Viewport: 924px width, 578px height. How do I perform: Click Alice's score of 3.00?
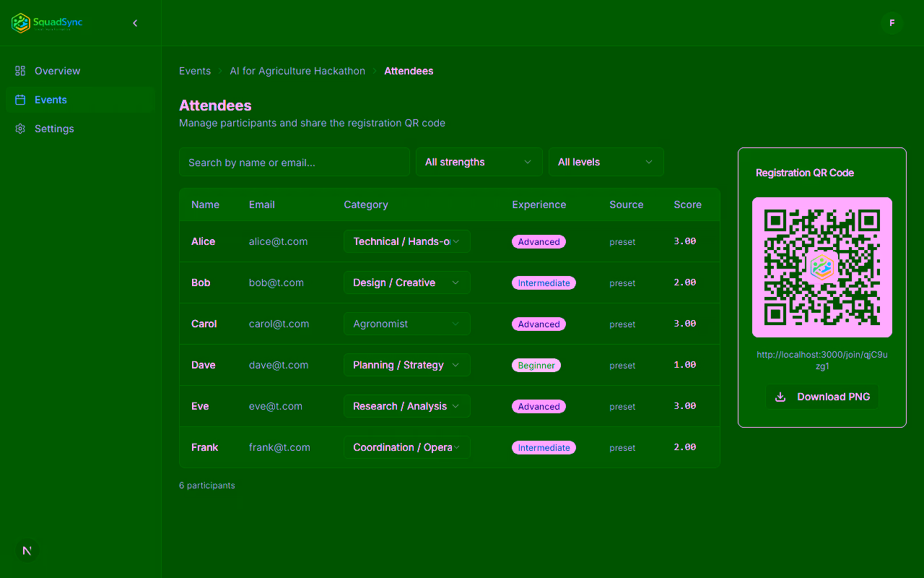point(685,241)
